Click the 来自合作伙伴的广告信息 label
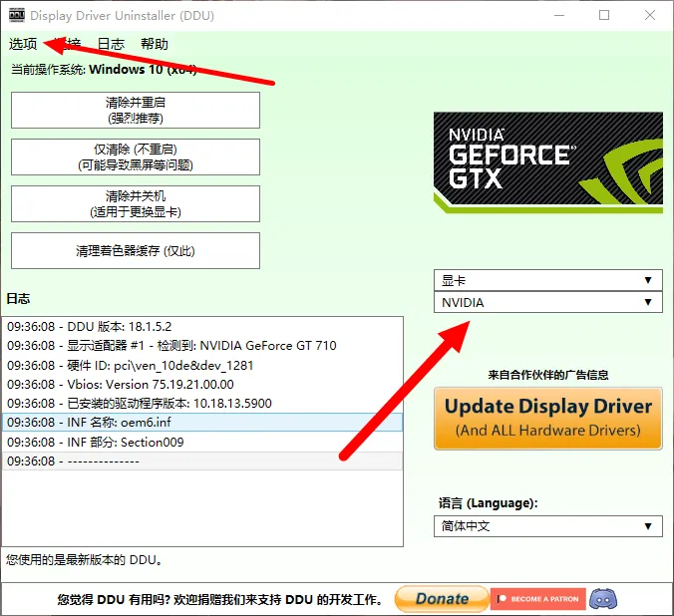This screenshot has height=616, width=674. pyautogui.click(x=548, y=375)
